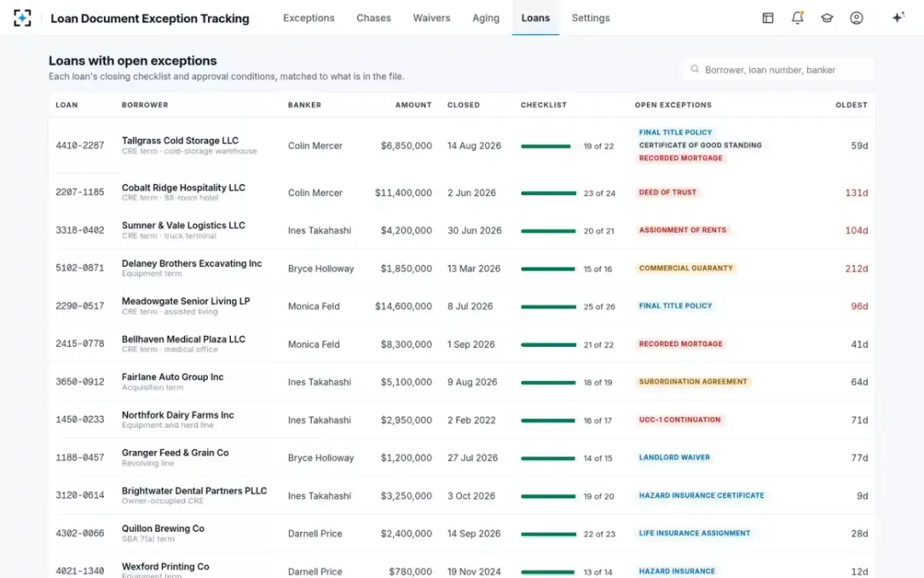
Task: Click the Recorded Mortgage tag for Tallgrass
Action: (681, 158)
